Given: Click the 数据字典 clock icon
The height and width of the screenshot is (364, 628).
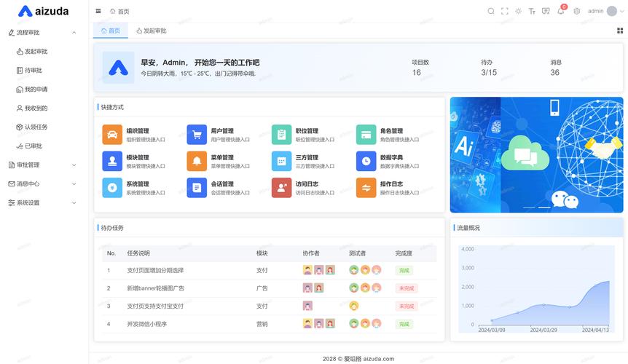Looking at the screenshot, I should tap(366, 161).
